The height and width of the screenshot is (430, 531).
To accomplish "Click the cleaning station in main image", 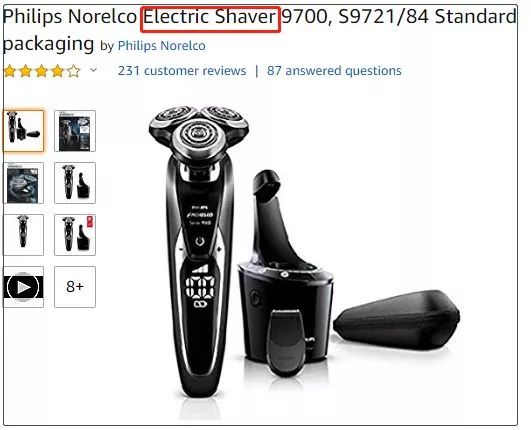I will pos(284,271).
